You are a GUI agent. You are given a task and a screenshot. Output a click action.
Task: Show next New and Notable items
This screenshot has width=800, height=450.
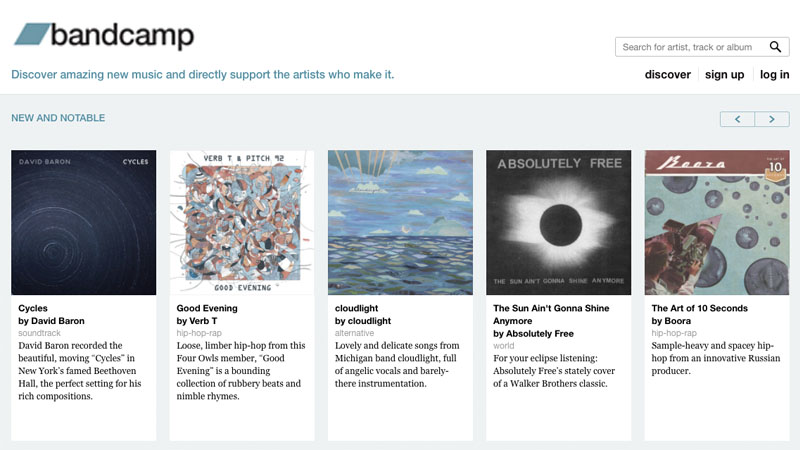(772, 119)
